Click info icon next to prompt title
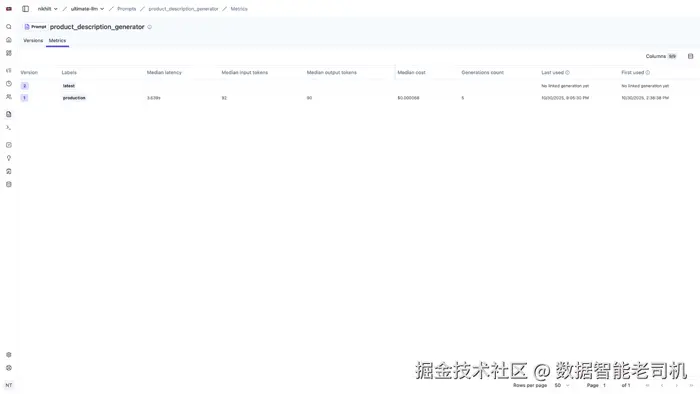Image resolution: width=700 pixels, height=394 pixels. point(150,27)
